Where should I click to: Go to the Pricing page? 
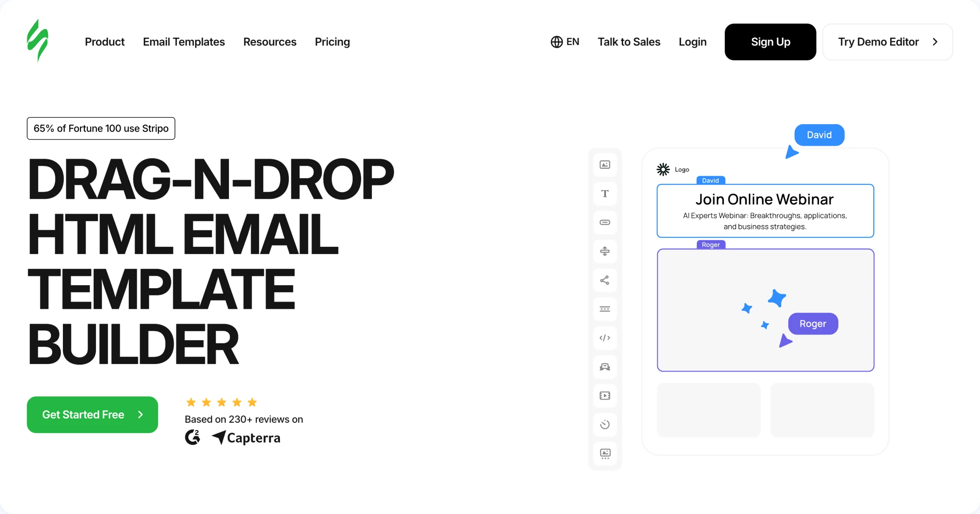(x=332, y=42)
